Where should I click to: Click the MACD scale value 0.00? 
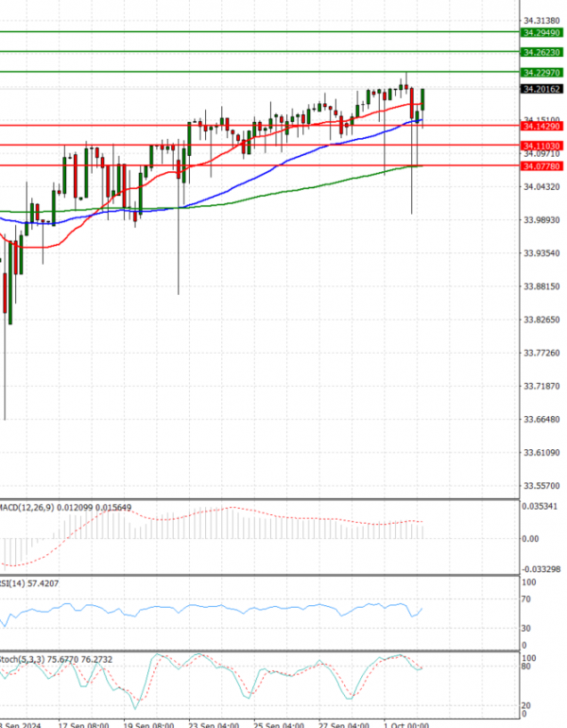[x=530, y=539]
